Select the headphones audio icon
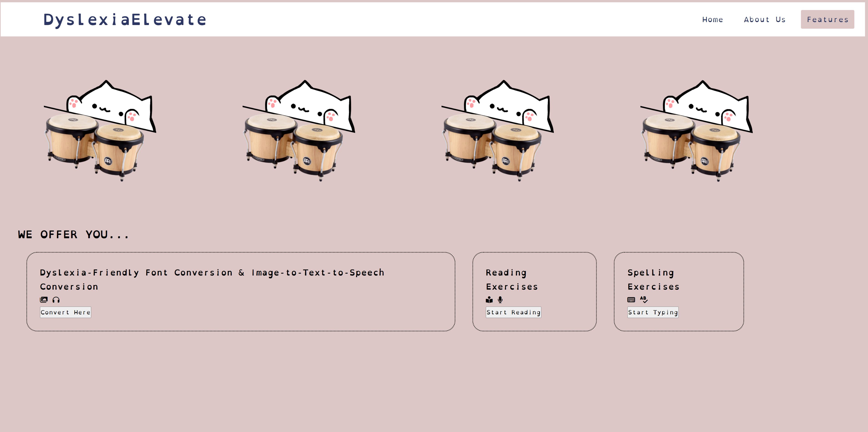This screenshot has height=432, width=868. pyautogui.click(x=56, y=300)
